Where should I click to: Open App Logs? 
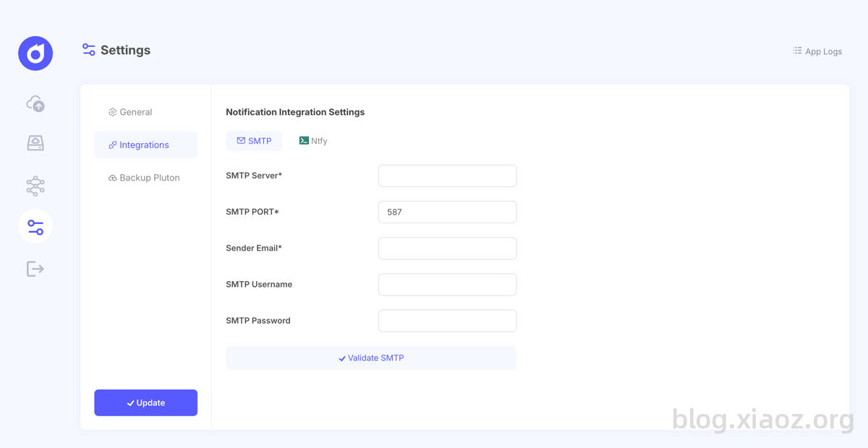pyautogui.click(x=817, y=51)
